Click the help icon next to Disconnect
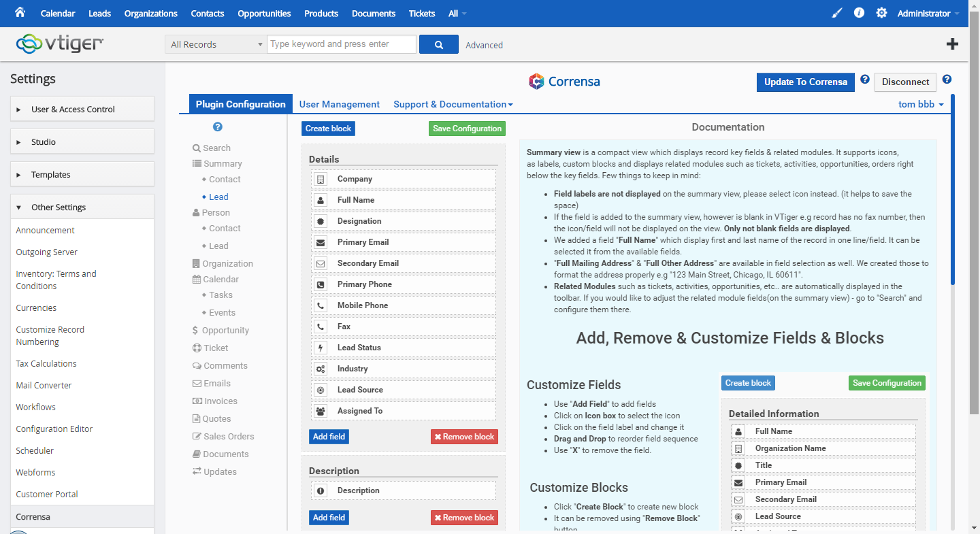Screen dimensions: 980x534 947,80
